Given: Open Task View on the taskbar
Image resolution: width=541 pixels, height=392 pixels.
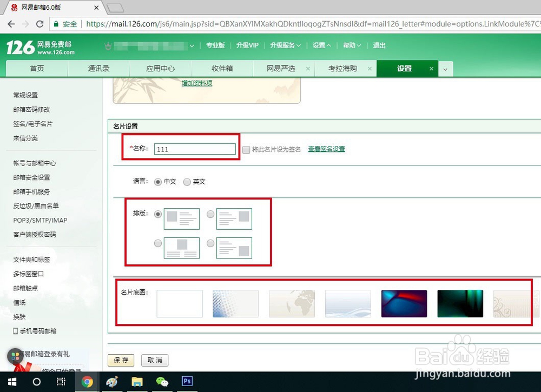Looking at the screenshot, I should click(x=61, y=382).
